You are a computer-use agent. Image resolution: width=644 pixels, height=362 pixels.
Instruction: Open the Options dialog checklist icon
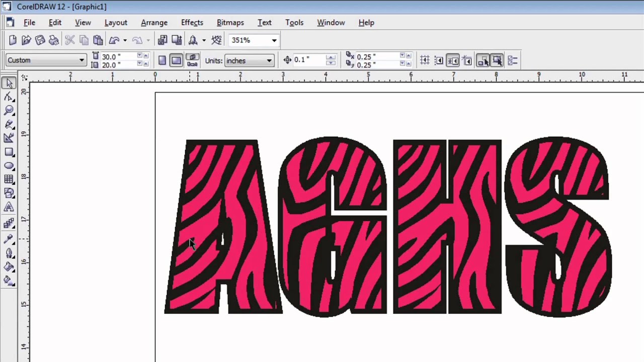click(513, 60)
